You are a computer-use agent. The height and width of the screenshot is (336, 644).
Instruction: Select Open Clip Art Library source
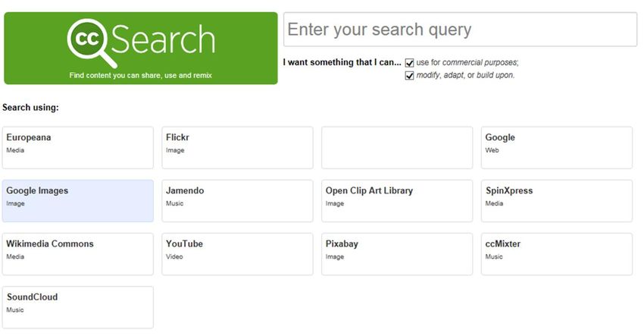[397, 201]
